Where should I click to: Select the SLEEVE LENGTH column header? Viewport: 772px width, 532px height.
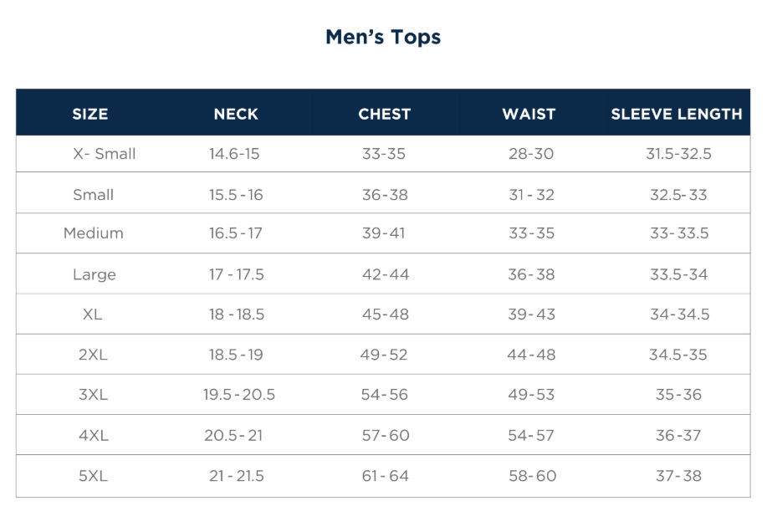pyautogui.click(x=677, y=115)
